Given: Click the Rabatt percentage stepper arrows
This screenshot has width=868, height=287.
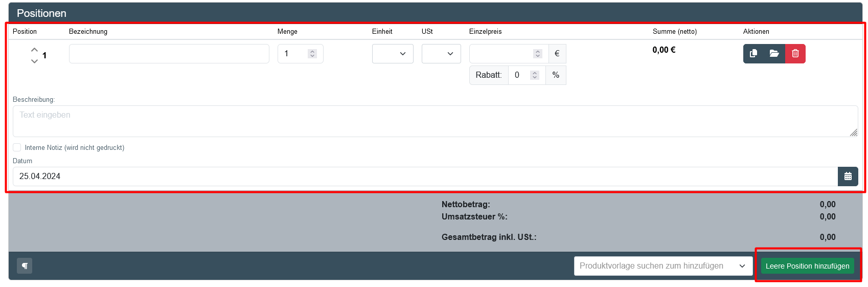Looking at the screenshot, I should click(535, 75).
